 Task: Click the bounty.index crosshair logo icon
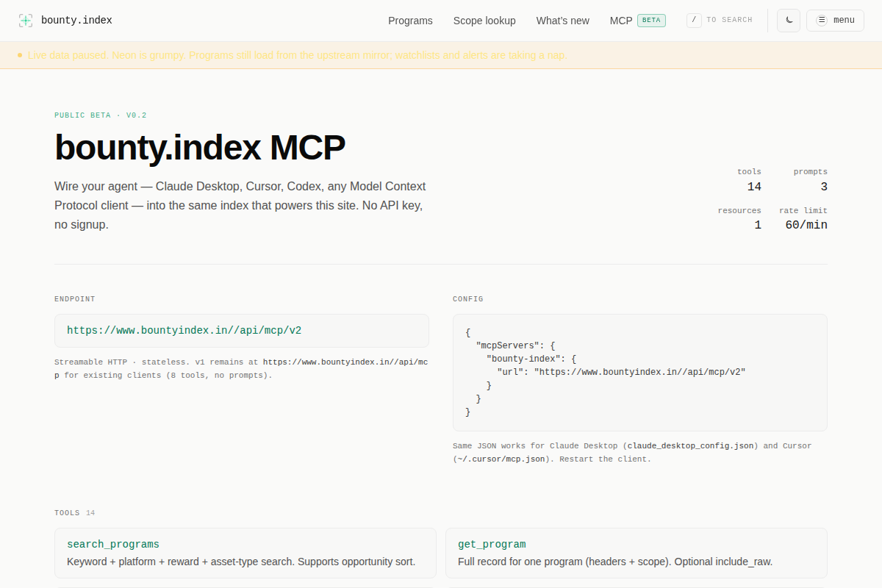(x=26, y=21)
